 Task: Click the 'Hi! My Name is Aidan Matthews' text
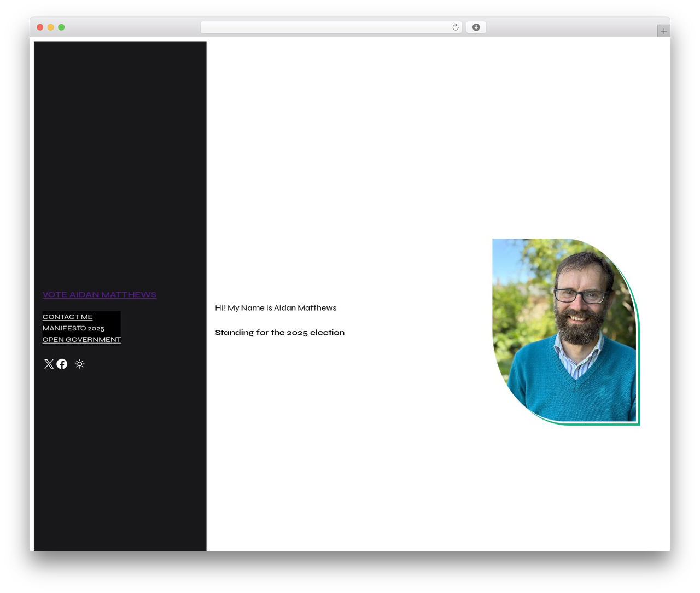pyautogui.click(x=276, y=308)
